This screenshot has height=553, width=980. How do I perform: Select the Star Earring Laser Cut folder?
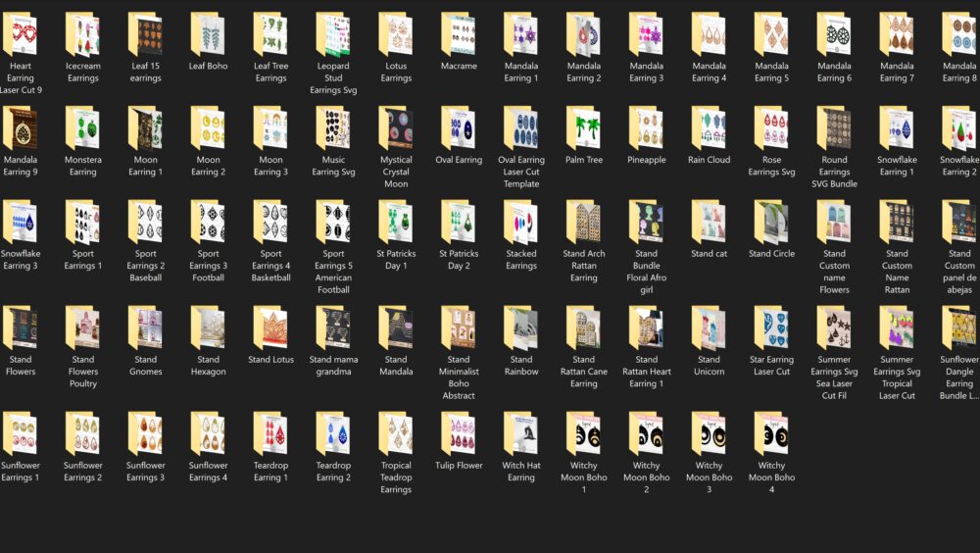click(771, 328)
